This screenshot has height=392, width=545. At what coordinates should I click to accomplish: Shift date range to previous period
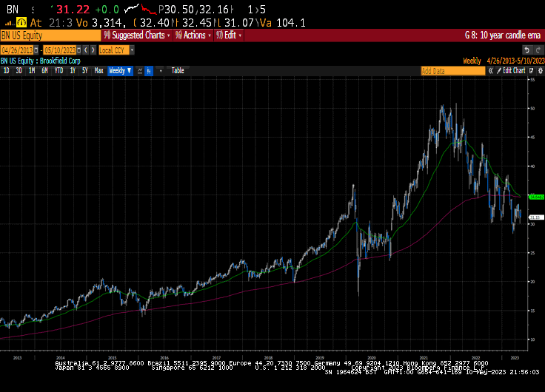[x=86, y=50]
